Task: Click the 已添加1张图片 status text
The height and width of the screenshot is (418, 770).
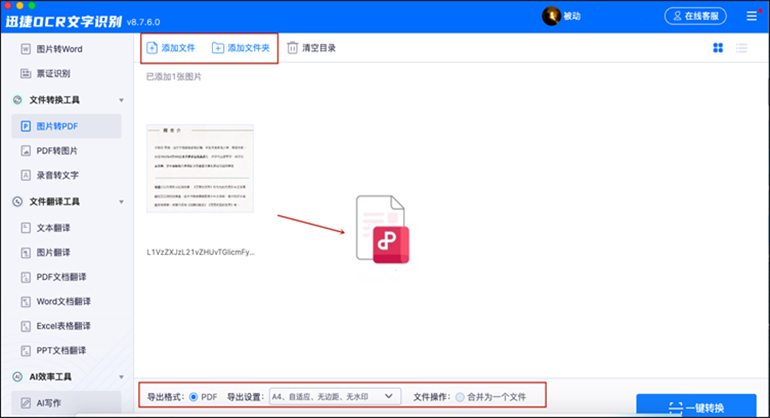Action: pyautogui.click(x=174, y=77)
